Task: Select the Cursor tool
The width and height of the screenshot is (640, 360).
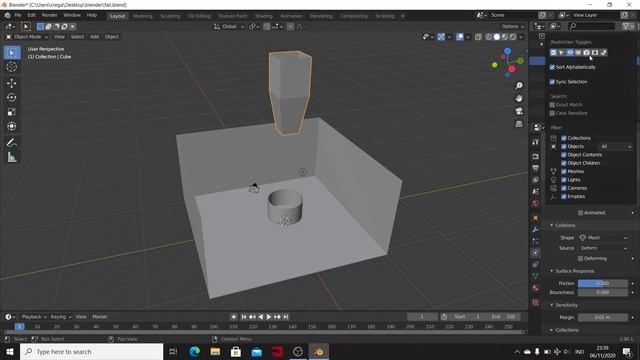Action: pyautogui.click(x=11, y=67)
